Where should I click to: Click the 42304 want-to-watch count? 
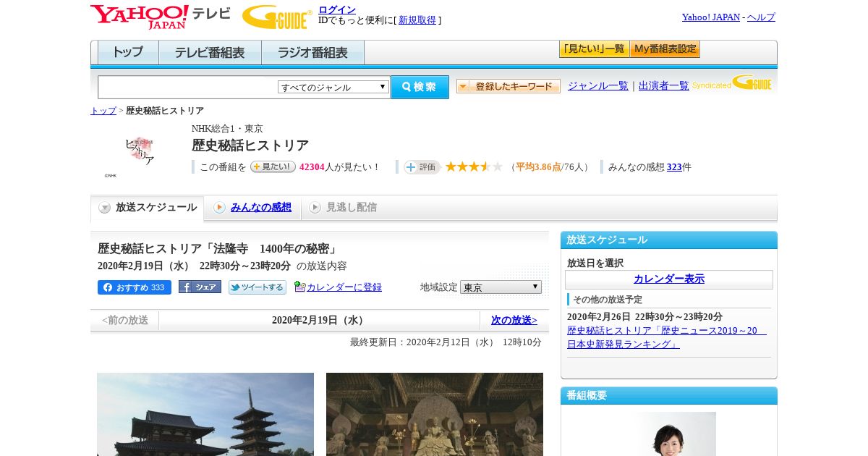312,167
